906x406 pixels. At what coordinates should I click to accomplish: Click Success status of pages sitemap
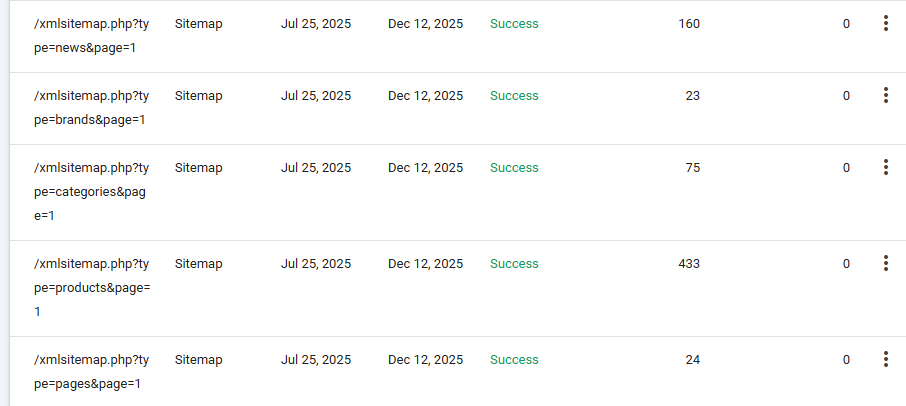tap(514, 360)
